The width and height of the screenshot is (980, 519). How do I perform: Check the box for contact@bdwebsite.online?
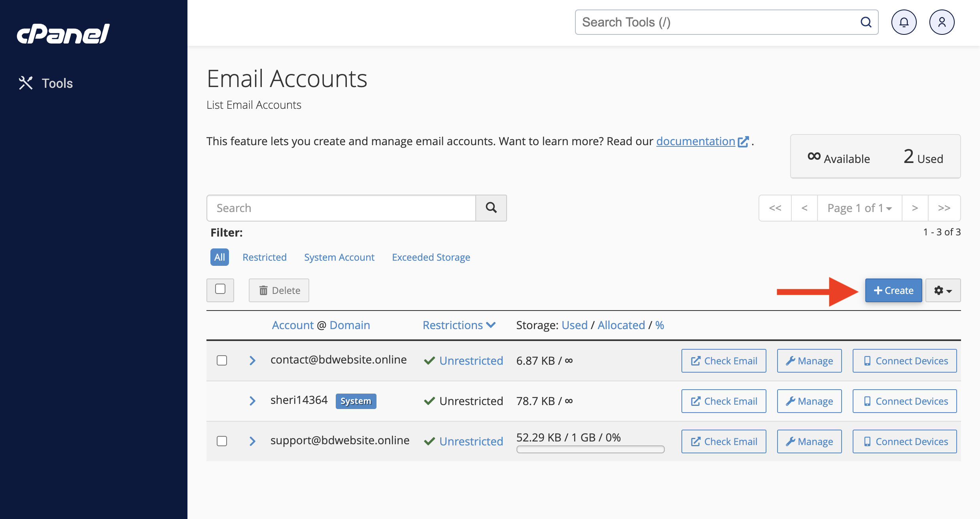coord(222,360)
